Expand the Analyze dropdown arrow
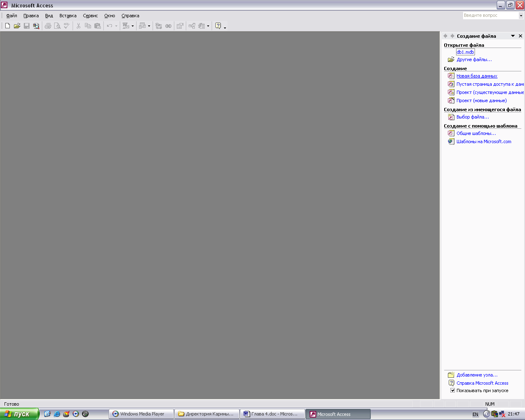Screen dimensions: 525x420 (149, 26)
